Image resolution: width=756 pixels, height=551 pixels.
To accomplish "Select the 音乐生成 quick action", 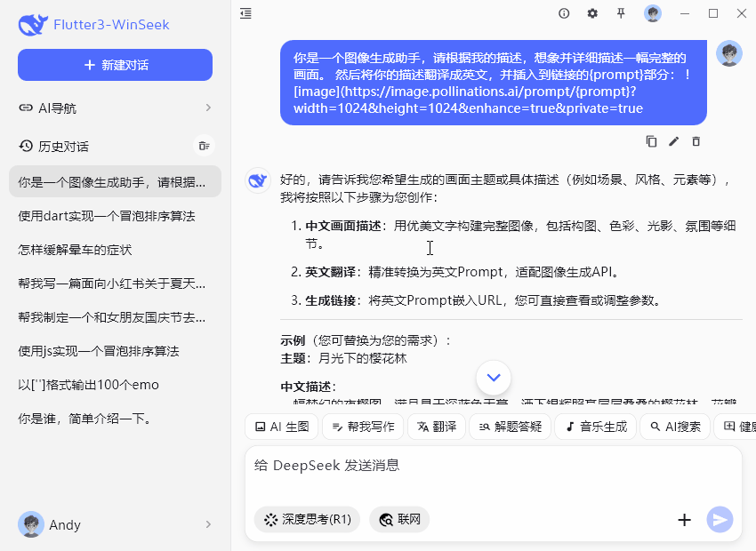I will (595, 427).
